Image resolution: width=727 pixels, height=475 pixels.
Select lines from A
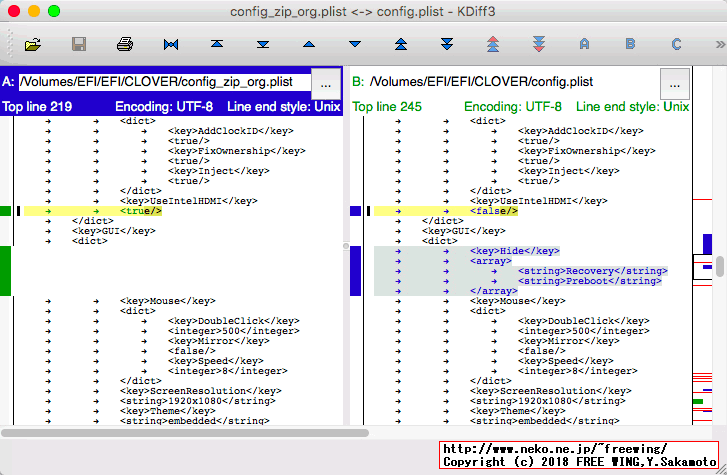tap(584, 44)
